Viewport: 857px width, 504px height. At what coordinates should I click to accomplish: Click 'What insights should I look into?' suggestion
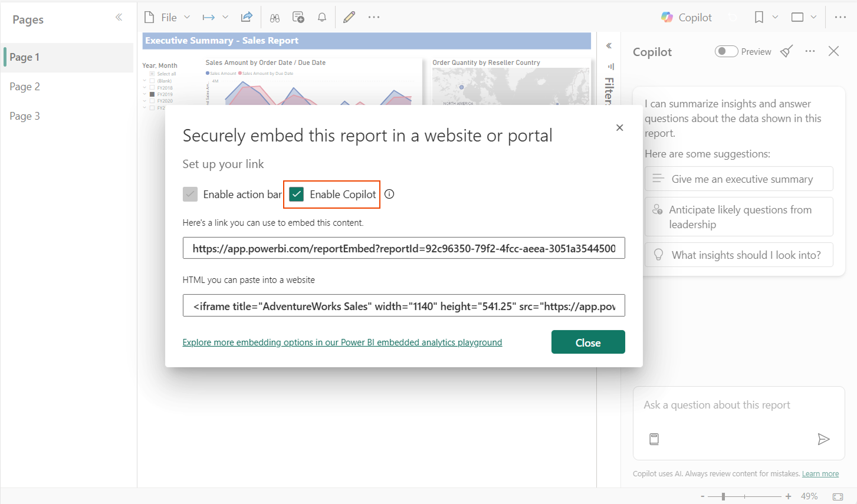[738, 255]
